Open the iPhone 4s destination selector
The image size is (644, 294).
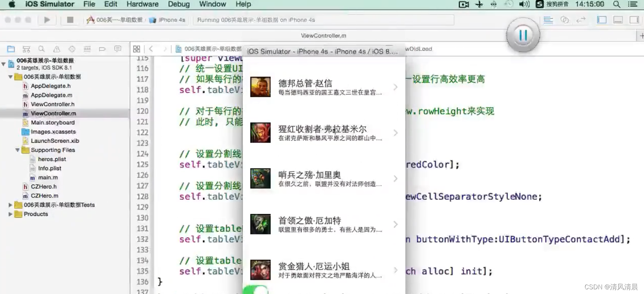(x=167, y=20)
